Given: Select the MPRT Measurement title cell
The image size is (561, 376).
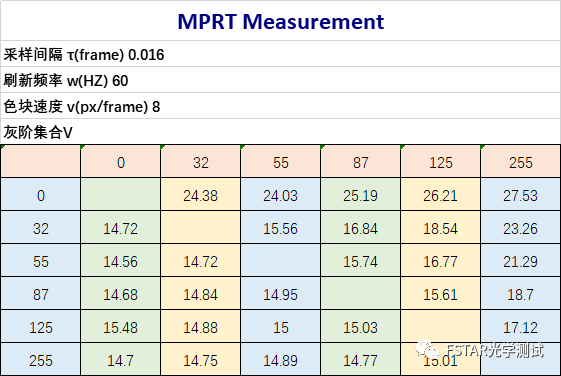Looking at the screenshot, I should [x=280, y=21].
